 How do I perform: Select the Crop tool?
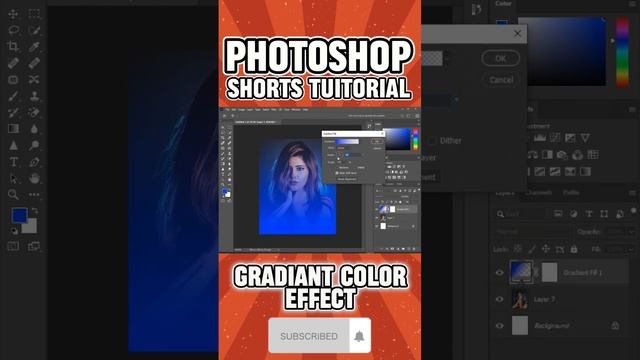coord(13,46)
